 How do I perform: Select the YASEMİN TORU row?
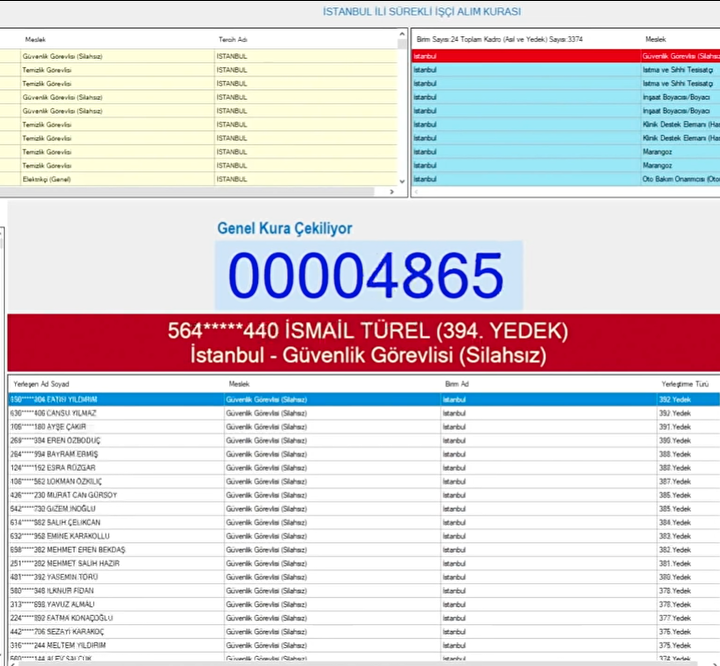(364, 577)
